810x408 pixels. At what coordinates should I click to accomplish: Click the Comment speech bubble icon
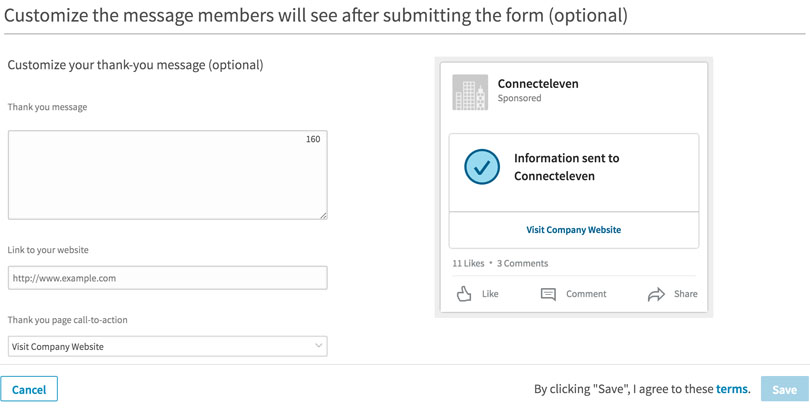(x=548, y=294)
